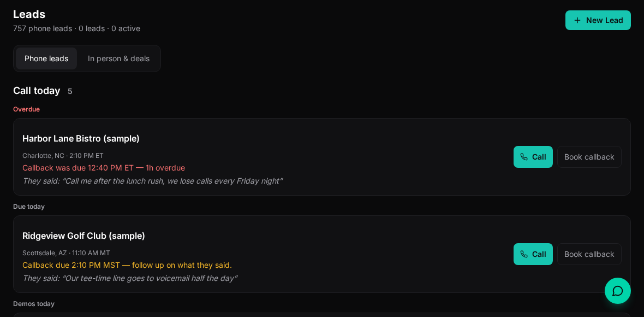Viewport: 644px width, 317px height.
Task: Click phone handset icon for Harbor Lane Bistro
Action: coord(524,157)
